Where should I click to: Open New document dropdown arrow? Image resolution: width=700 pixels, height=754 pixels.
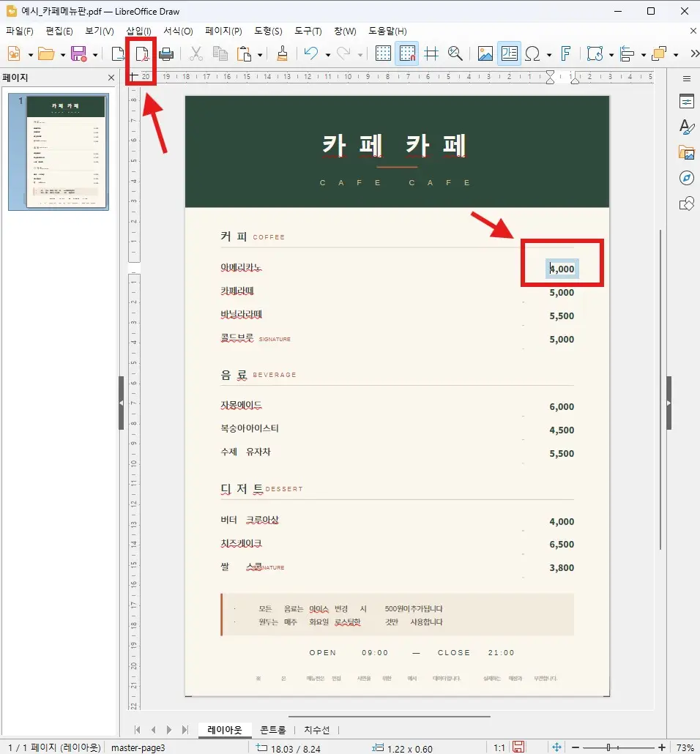[31, 55]
